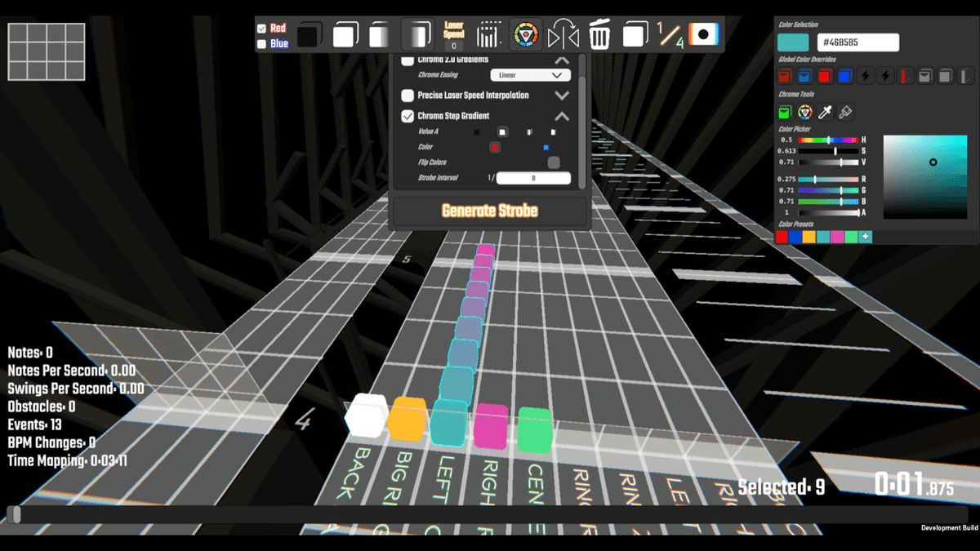
Task: Toggle the Flip Colors checkbox
Action: (554, 162)
